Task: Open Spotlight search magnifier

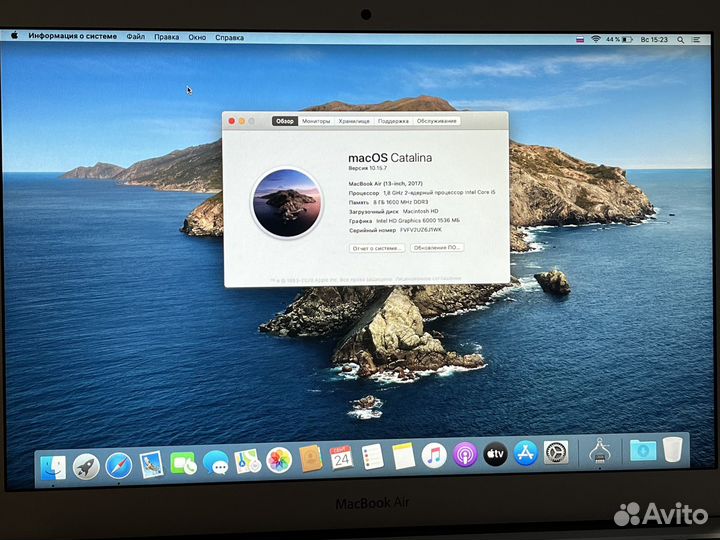Action: (x=681, y=40)
